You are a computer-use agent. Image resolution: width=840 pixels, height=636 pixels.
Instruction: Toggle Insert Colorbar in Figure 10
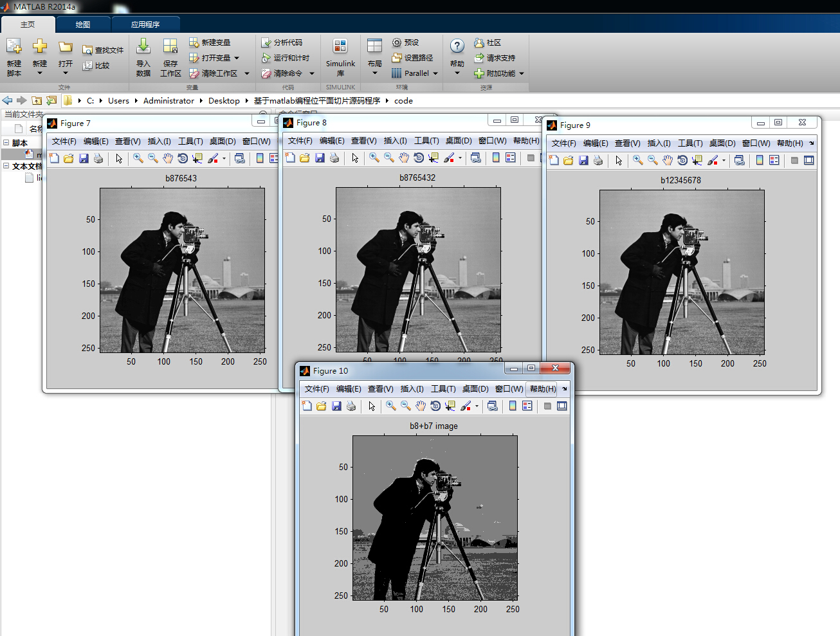tap(513, 406)
